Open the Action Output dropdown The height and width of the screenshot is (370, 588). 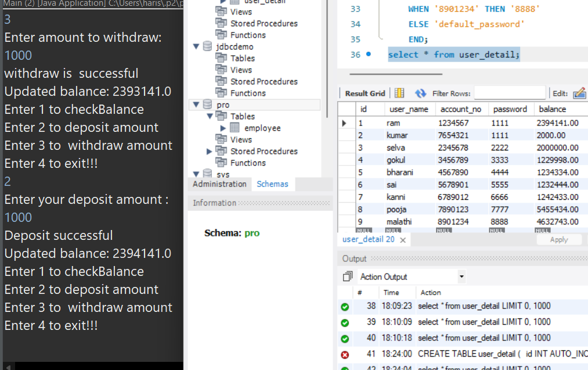(x=461, y=276)
